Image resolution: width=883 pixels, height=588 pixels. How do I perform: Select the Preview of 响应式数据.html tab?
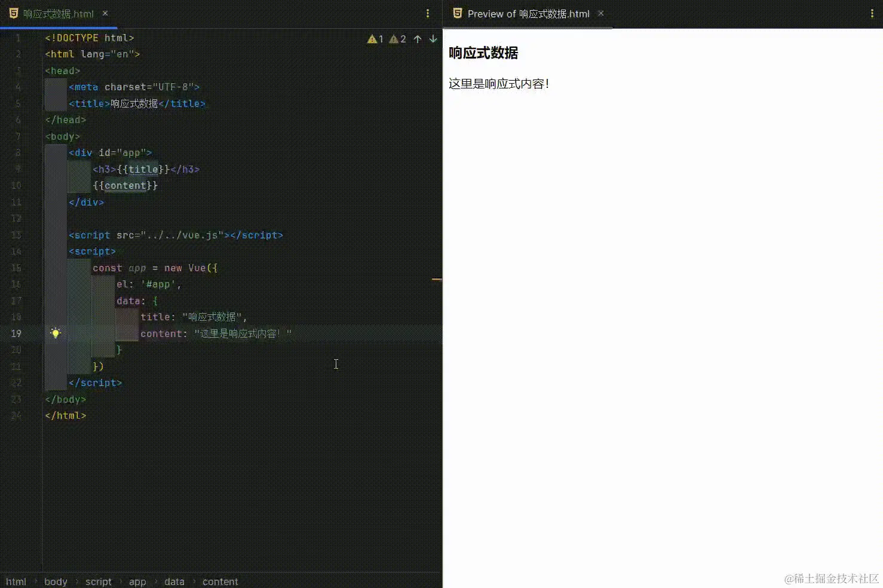pyautogui.click(x=528, y=14)
